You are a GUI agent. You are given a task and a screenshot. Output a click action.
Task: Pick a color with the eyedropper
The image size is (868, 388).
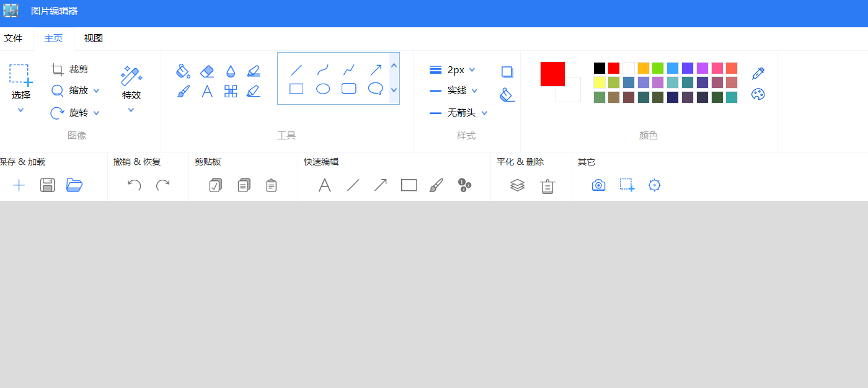click(x=758, y=73)
